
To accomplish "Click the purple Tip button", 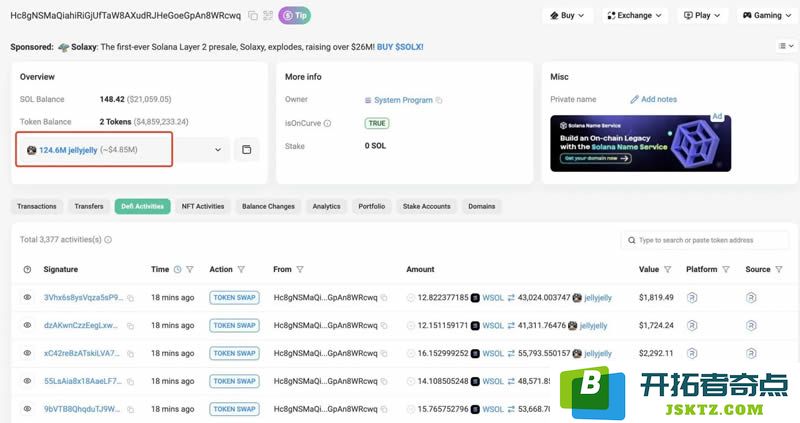I will [x=294, y=16].
